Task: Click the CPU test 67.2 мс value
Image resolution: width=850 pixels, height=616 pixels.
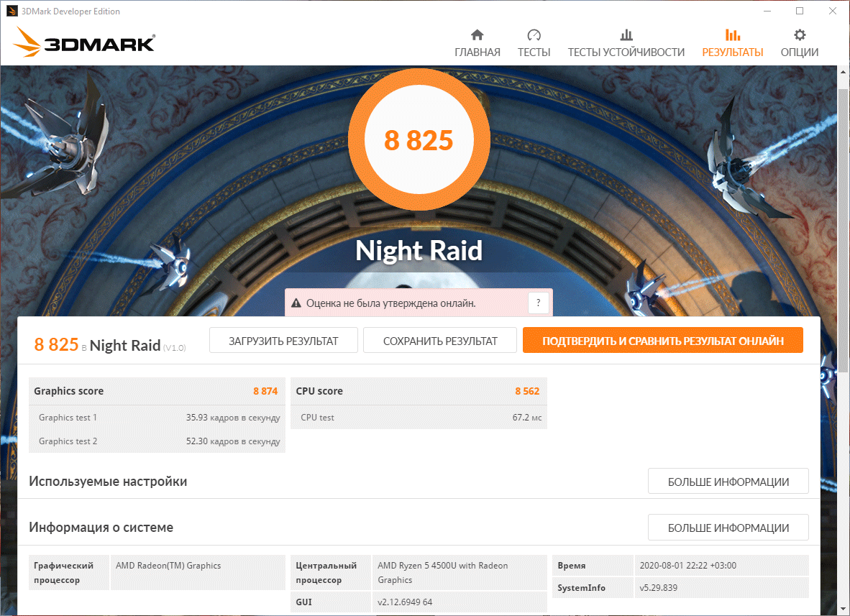Action: (x=527, y=418)
